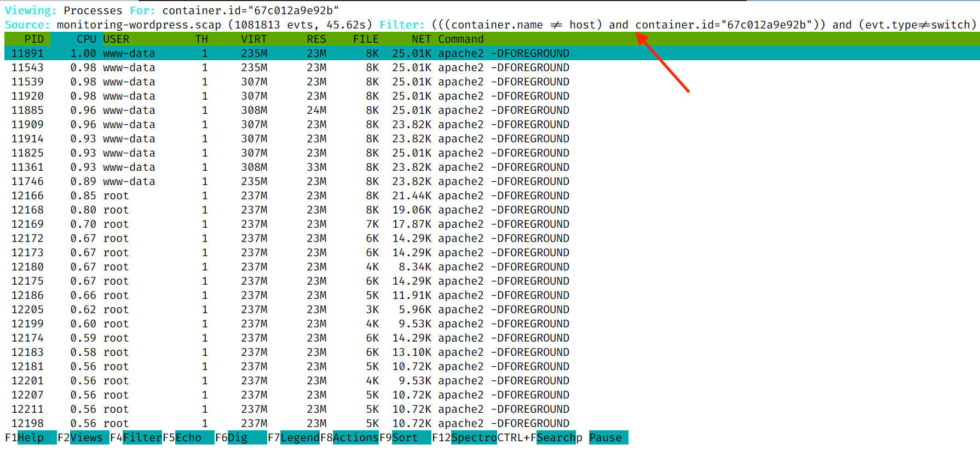This screenshot has width=980, height=450.
Task: Select process row with PID 11909
Action: coord(492,124)
